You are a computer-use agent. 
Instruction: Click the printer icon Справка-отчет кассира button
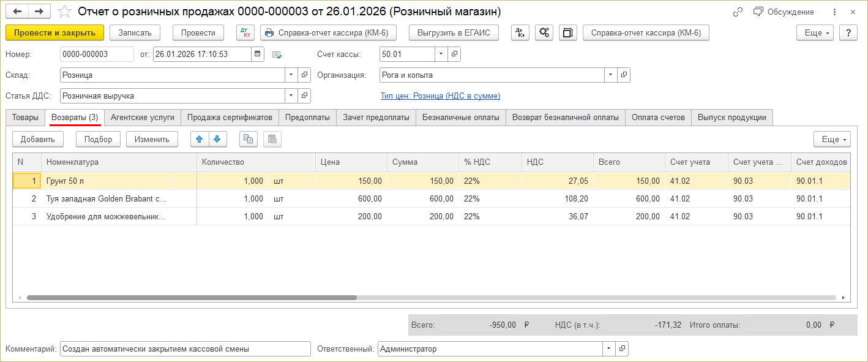click(x=329, y=32)
